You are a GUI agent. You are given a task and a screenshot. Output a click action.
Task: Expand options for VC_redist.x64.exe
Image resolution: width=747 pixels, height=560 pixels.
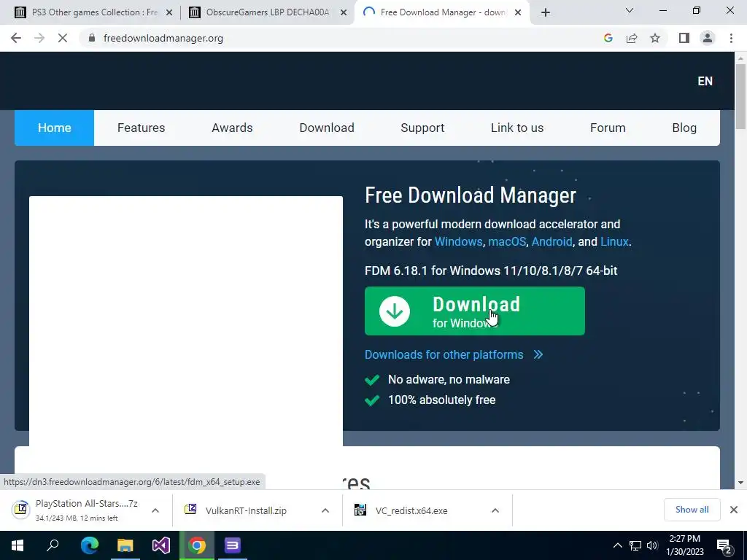tap(495, 510)
